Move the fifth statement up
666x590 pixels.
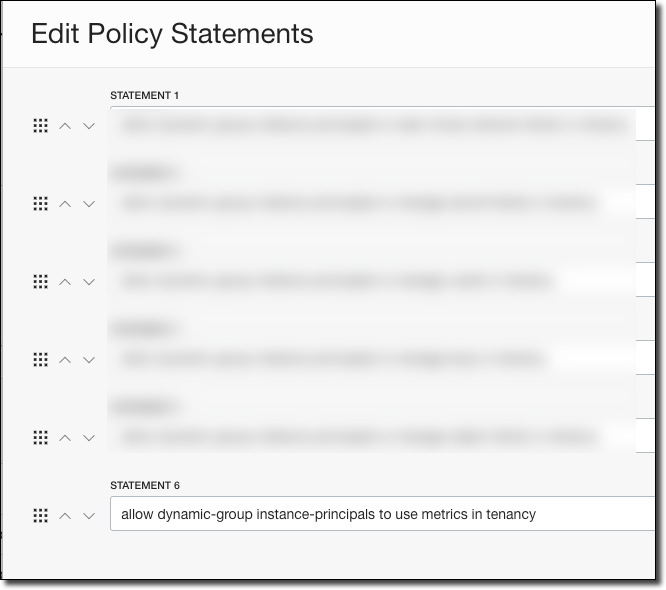coord(65,438)
